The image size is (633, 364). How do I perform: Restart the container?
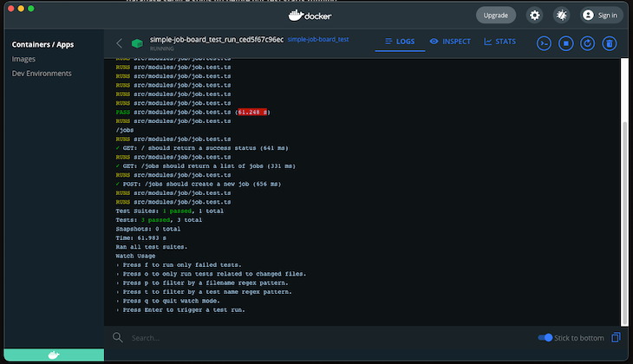pyautogui.click(x=587, y=42)
